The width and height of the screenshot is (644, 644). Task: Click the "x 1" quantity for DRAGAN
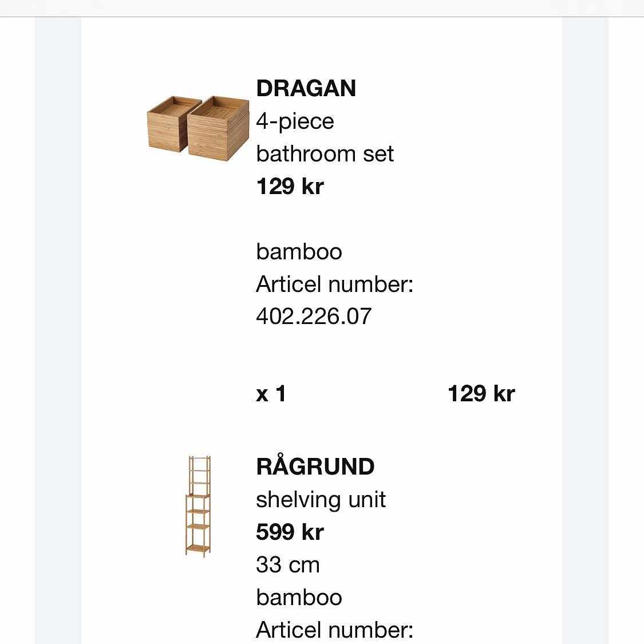[271, 394]
